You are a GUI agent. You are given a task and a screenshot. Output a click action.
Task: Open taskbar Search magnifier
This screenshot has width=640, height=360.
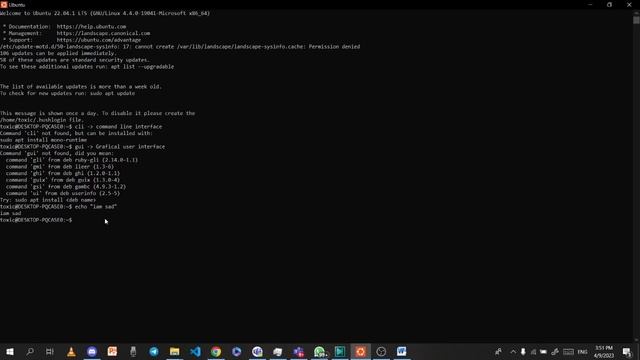pyautogui.click(x=30, y=351)
